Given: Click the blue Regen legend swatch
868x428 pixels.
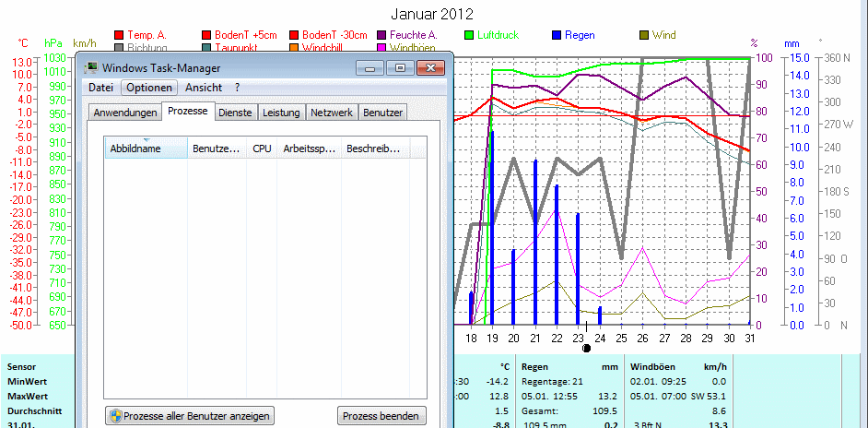Looking at the screenshot, I should pyautogui.click(x=557, y=35).
